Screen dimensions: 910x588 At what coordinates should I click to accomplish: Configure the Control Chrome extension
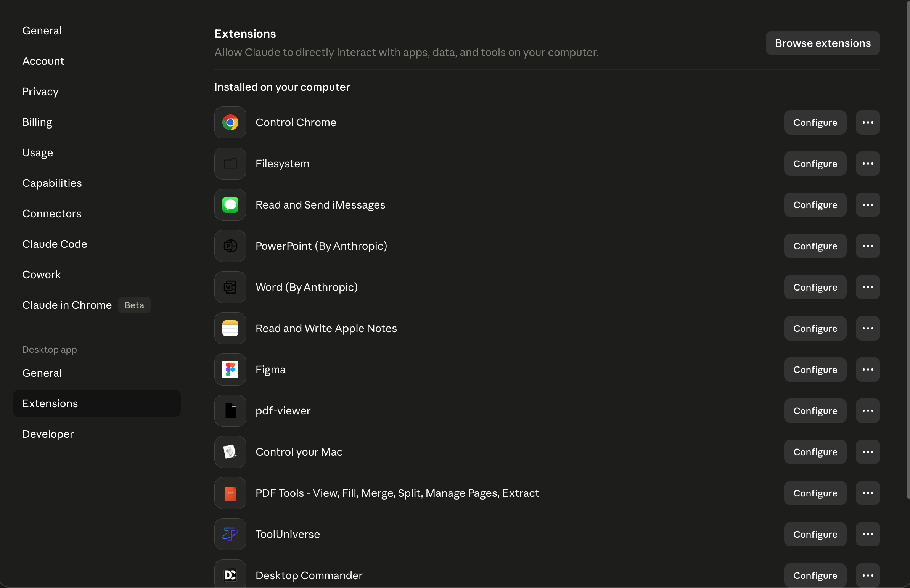pos(815,122)
